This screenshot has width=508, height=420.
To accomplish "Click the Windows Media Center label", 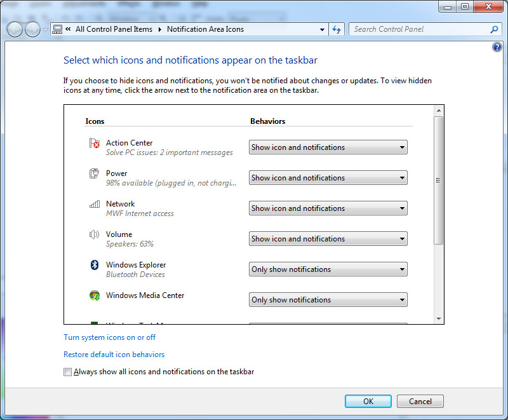I will tap(145, 295).
